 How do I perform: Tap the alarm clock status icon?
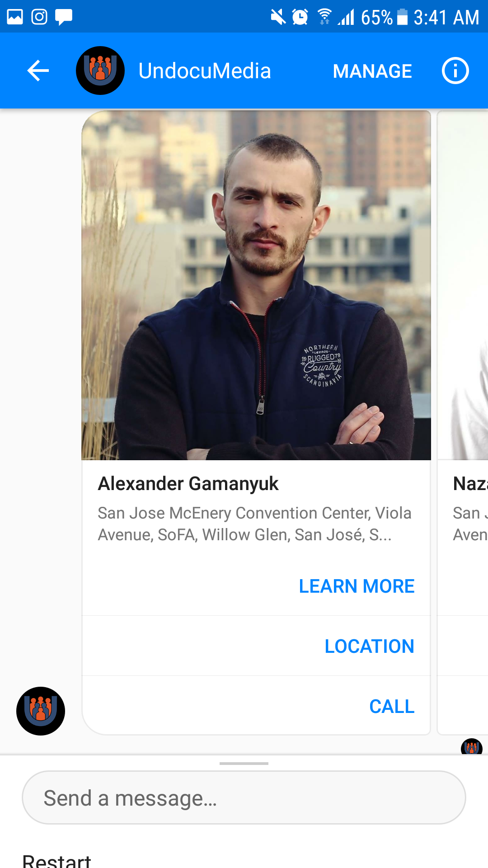click(300, 17)
